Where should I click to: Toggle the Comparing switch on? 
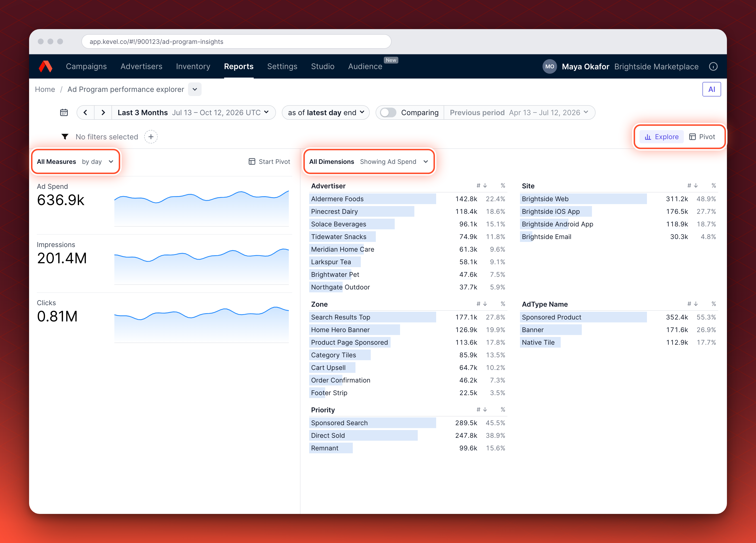pyautogui.click(x=388, y=112)
